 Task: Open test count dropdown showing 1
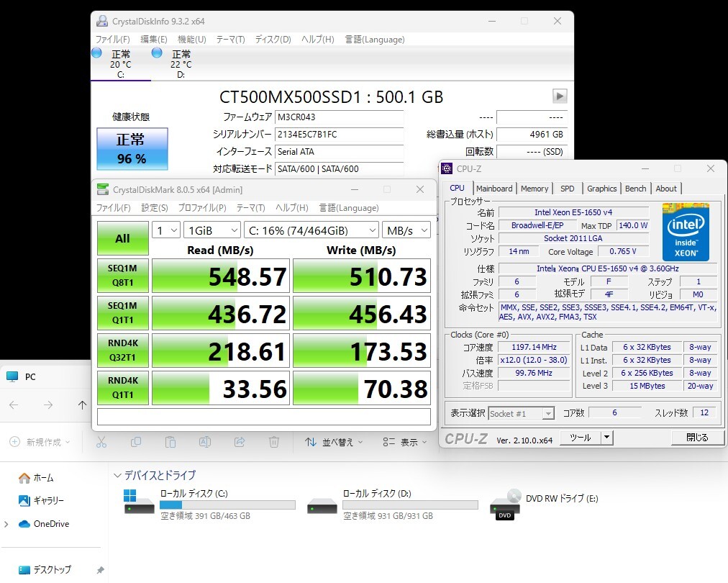pyautogui.click(x=165, y=230)
